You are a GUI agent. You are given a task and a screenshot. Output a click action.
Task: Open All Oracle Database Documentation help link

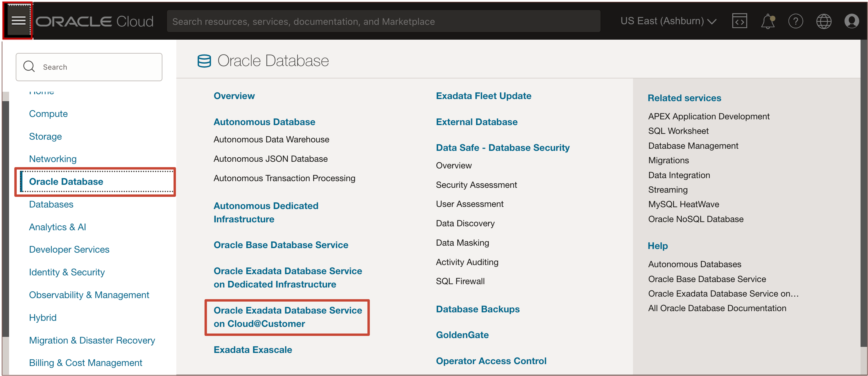coord(717,308)
